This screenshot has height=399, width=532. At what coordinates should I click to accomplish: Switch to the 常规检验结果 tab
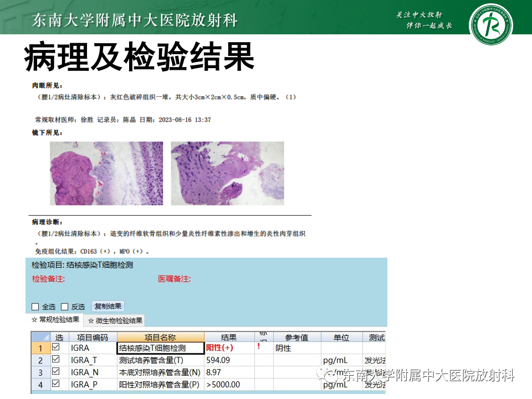(x=55, y=320)
